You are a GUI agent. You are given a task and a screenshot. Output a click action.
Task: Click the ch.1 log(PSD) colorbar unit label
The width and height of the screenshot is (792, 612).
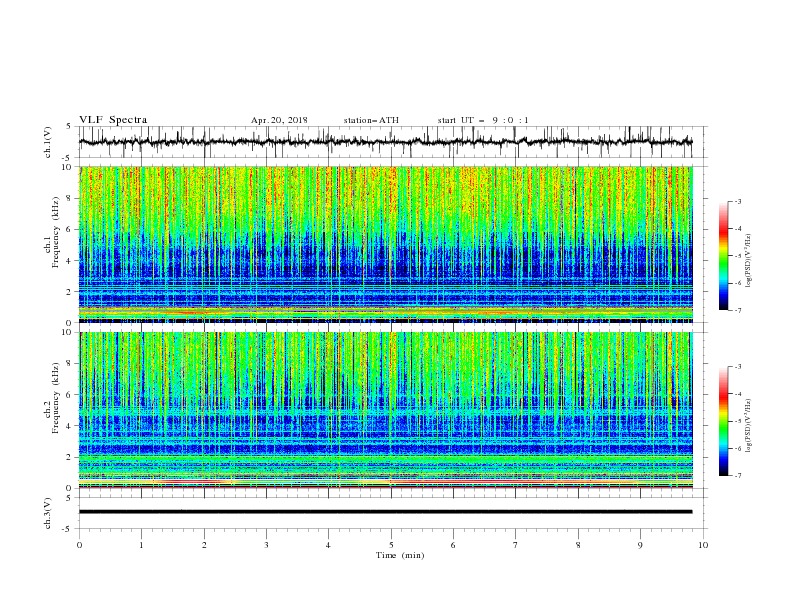(749, 261)
